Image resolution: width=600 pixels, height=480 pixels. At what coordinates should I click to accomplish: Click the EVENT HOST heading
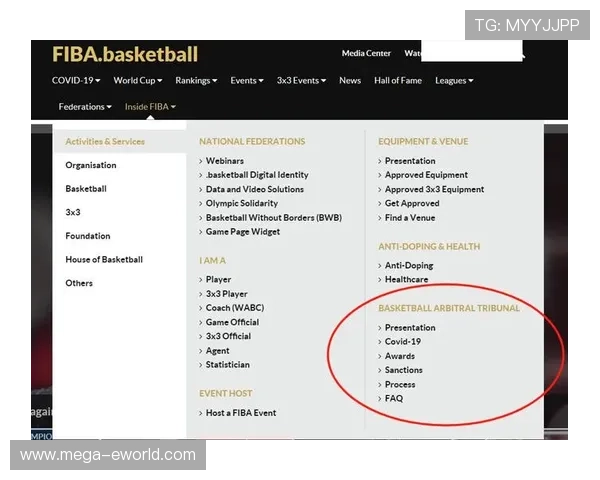pyautogui.click(x=225, y=393)
